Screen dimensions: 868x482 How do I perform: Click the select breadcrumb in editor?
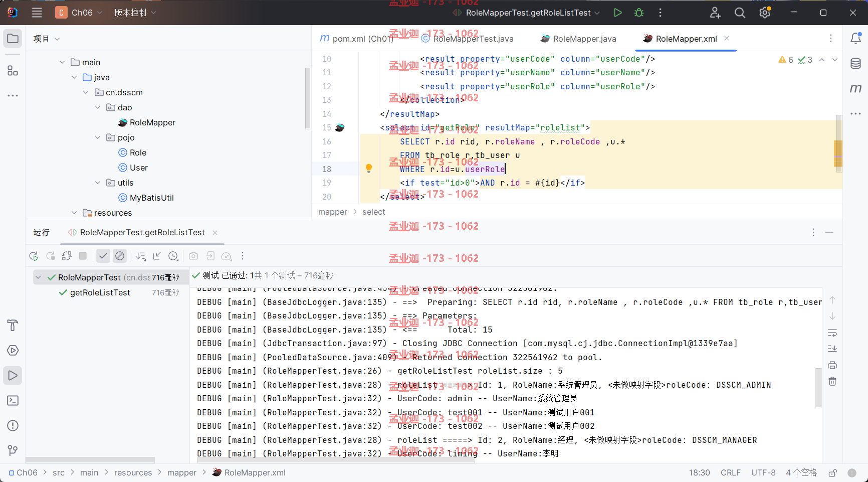point(374,212)
